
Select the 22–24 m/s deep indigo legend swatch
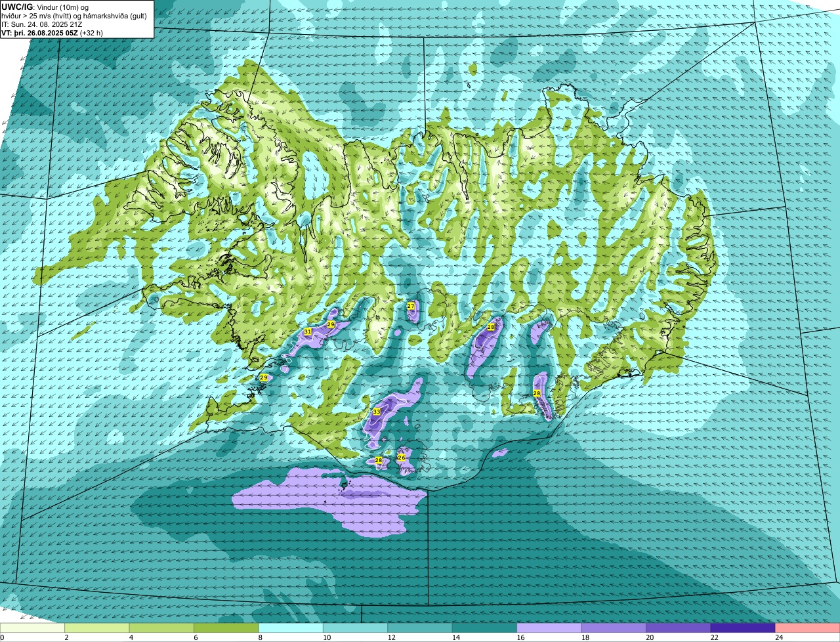pyautogui.click(x=743, y=628)
